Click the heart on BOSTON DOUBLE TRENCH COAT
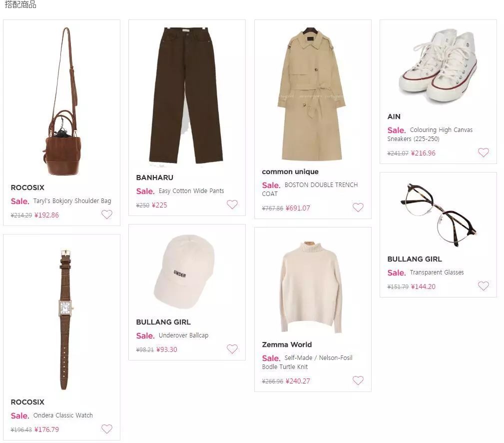The height and width of the screenshot is (443, 504). pos(358,207)
